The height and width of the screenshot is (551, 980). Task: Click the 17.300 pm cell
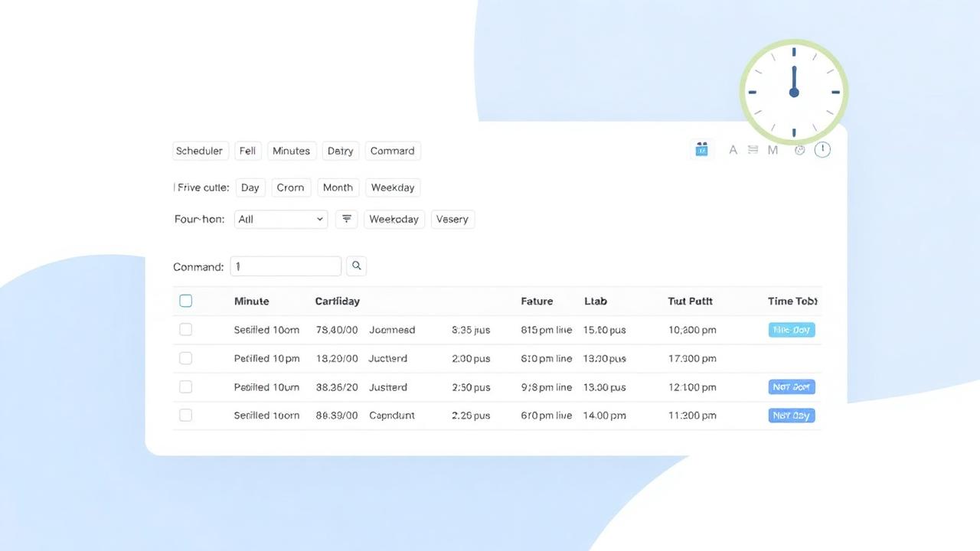[x=692, y=358]
